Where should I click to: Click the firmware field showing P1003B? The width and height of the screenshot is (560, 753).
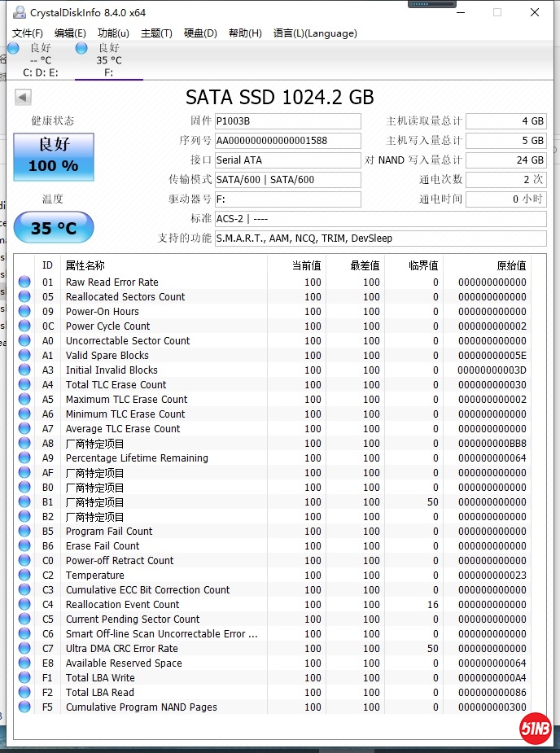pos(287,121)
